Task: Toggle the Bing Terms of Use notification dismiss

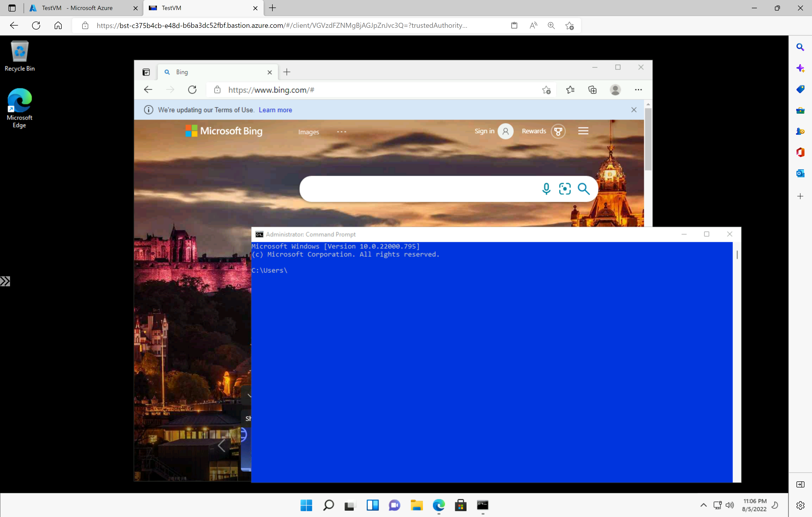Action: [x=634, y=109]
